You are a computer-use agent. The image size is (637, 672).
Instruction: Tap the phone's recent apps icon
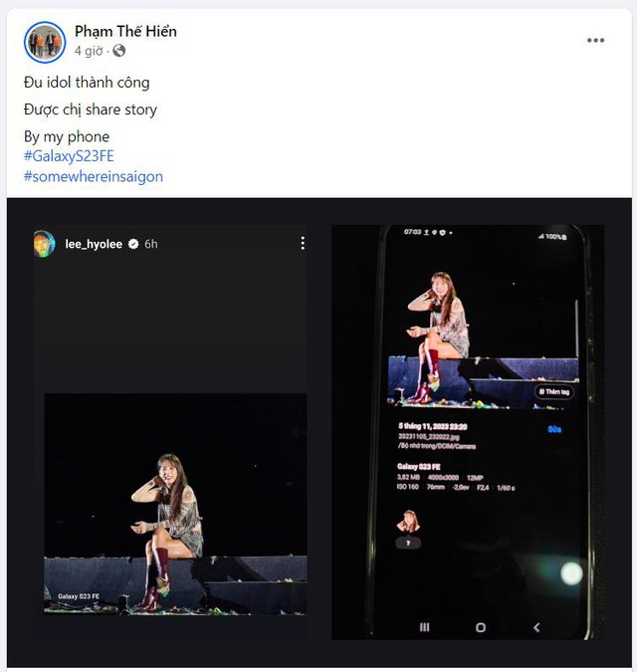pyautogui.click(x=424, y=627)
